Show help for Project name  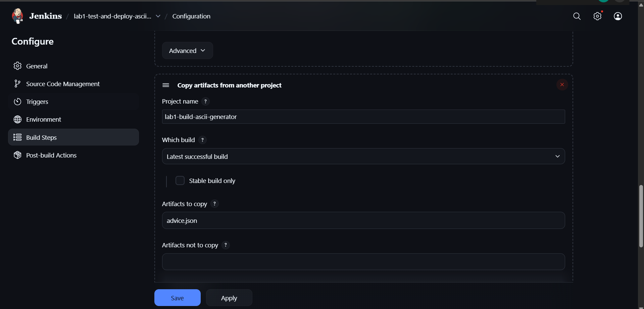point(206,101)
